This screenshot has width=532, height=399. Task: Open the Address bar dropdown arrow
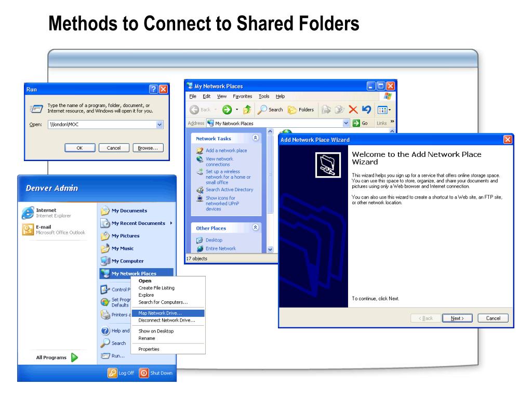tap(345, 123)
